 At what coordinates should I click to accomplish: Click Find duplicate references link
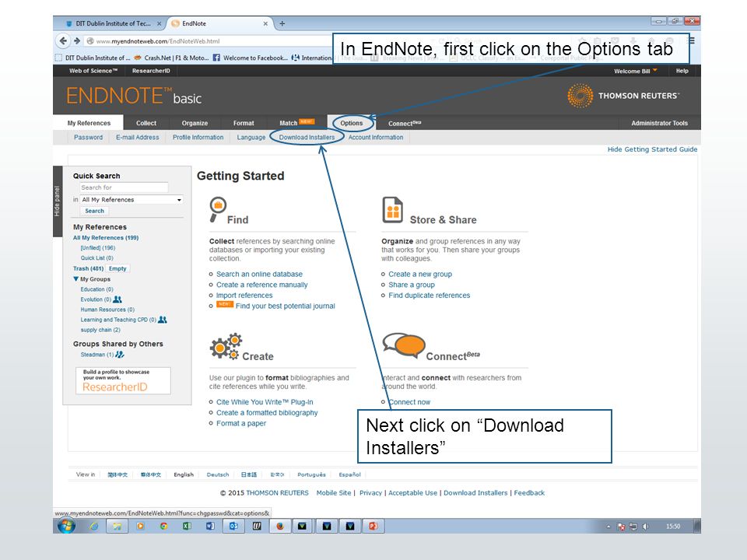(429, 296)
